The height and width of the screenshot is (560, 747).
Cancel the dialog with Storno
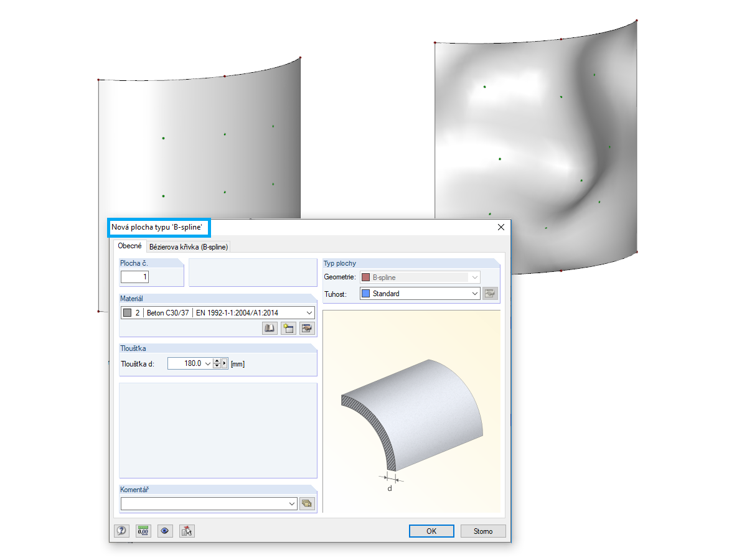(483, 531)
